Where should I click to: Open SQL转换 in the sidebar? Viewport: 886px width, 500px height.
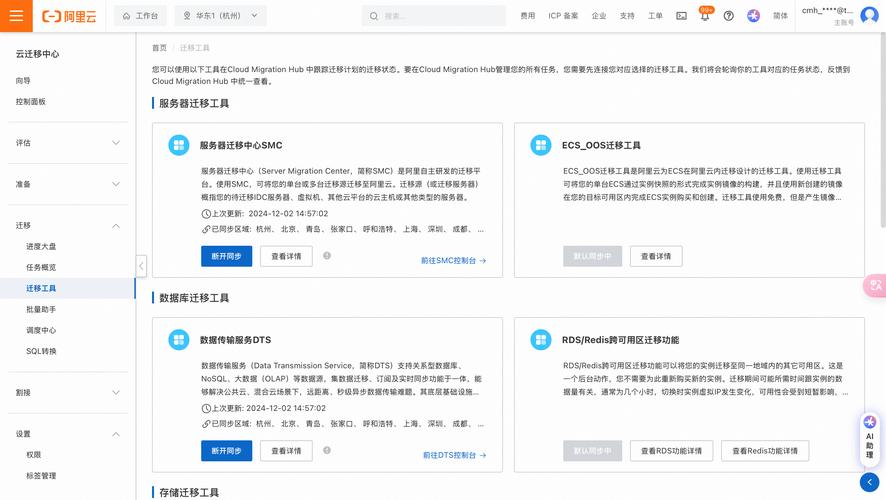(41, 351)
